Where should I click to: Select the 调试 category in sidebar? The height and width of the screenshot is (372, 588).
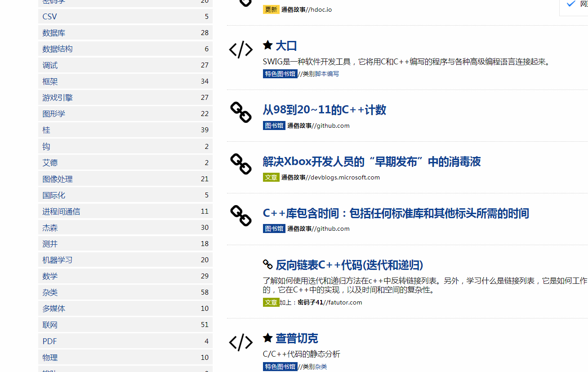(125, 65)
